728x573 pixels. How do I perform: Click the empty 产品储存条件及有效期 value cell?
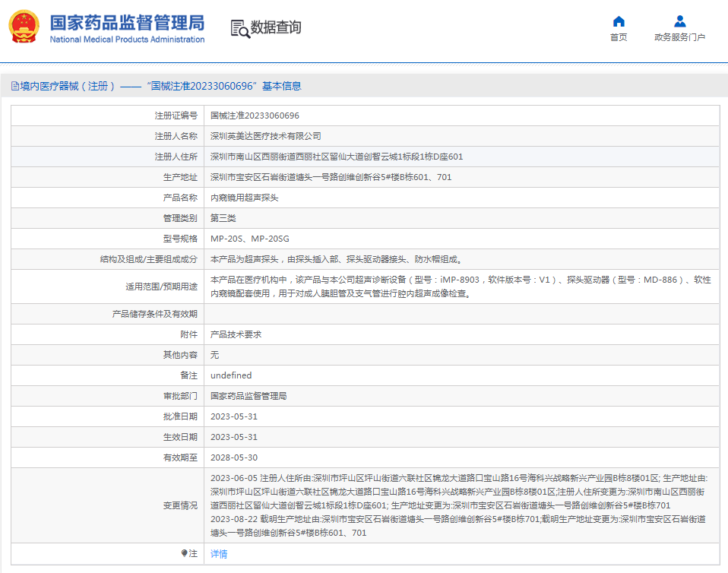(461, 314)
